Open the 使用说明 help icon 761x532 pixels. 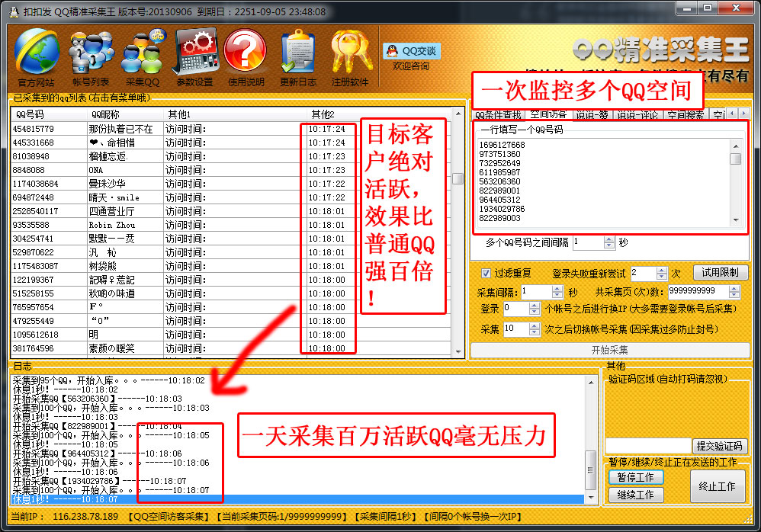246,57
